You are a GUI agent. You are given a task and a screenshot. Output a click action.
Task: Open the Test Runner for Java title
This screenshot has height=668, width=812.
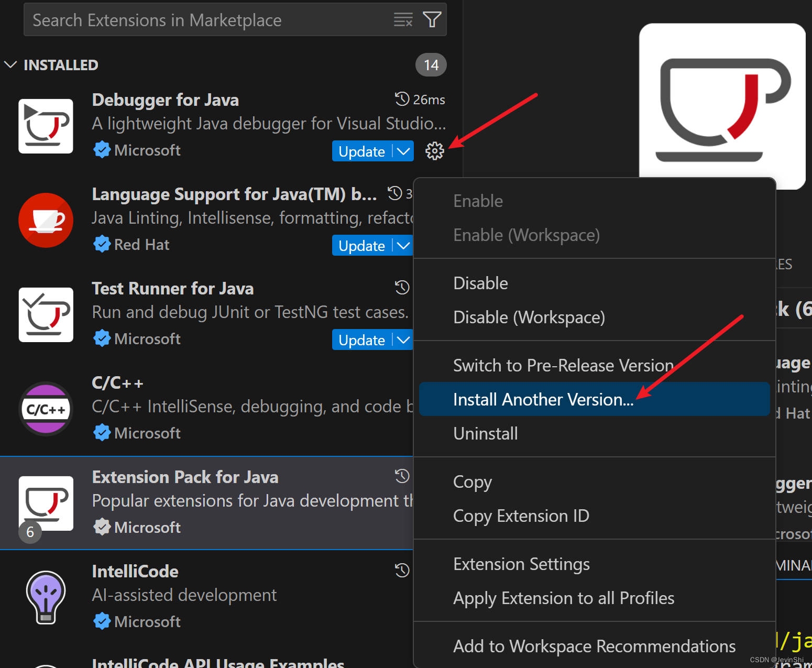tap(172, 288)
